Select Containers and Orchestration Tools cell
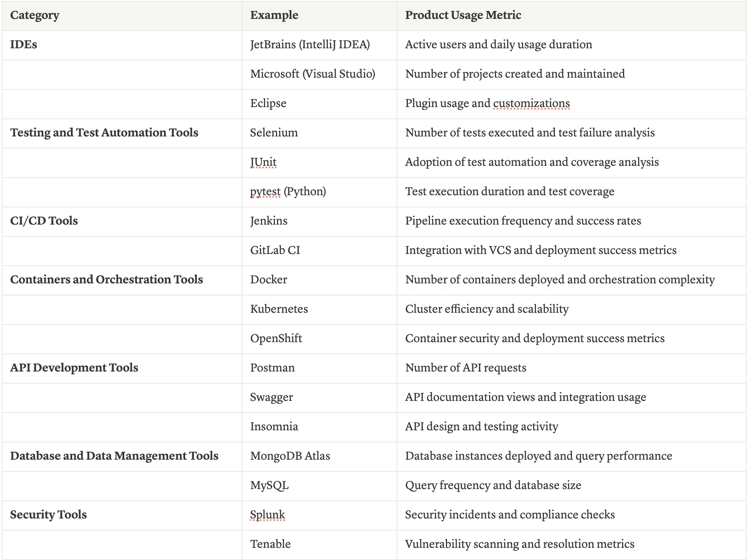Image resolution: width=748 pixels, height=560 pixels. [x=107, y=280]
